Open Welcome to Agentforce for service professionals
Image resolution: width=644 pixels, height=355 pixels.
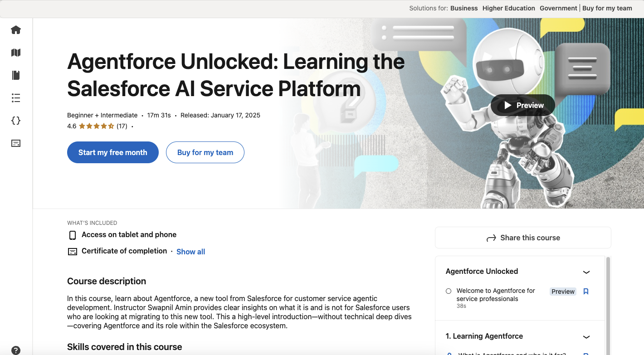[496, 295]
